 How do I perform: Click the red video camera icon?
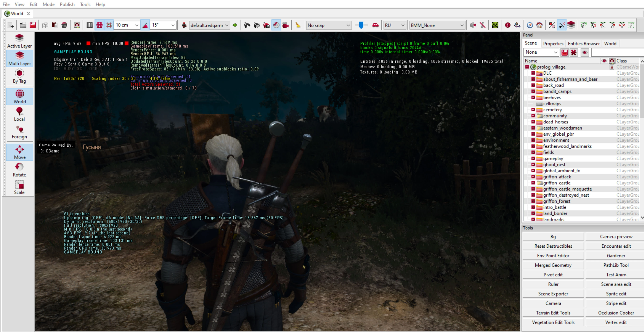(285, 25)
